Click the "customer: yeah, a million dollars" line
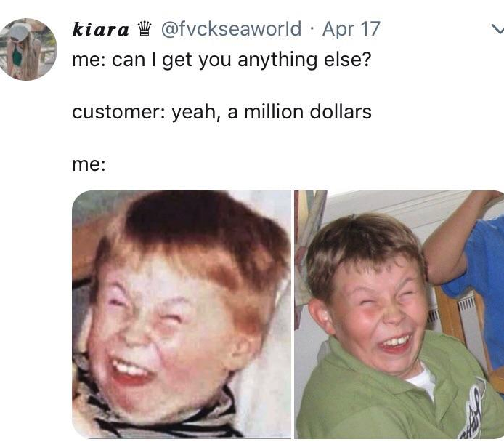Screen dimensions: 504x442 click(221, 112)
